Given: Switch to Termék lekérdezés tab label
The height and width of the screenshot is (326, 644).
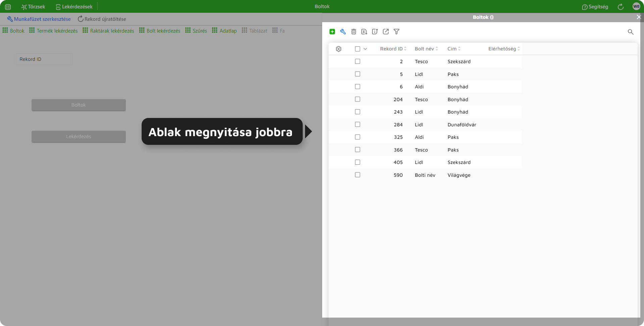Looking at the screenshot, I should 57,31.
